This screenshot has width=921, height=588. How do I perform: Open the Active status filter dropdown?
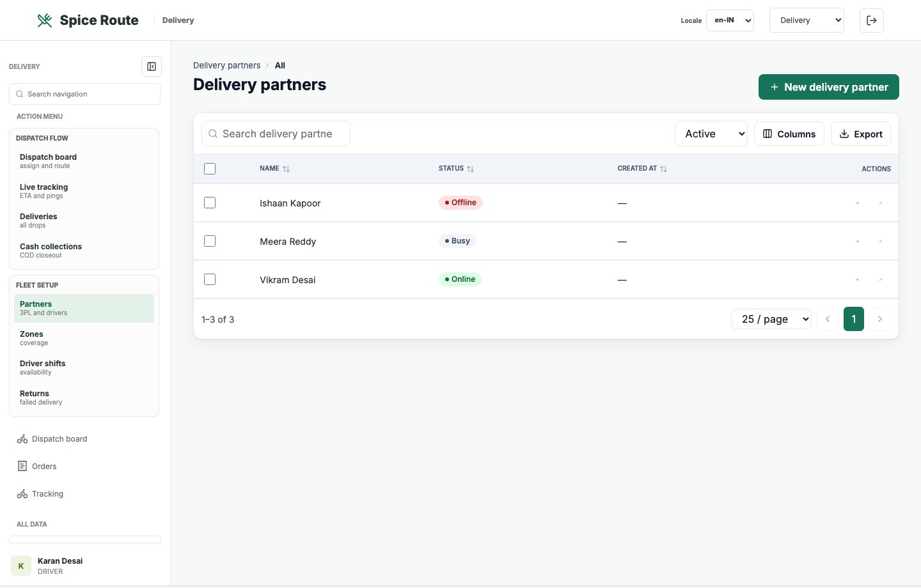pyautogui.click(x=711, y=134)
